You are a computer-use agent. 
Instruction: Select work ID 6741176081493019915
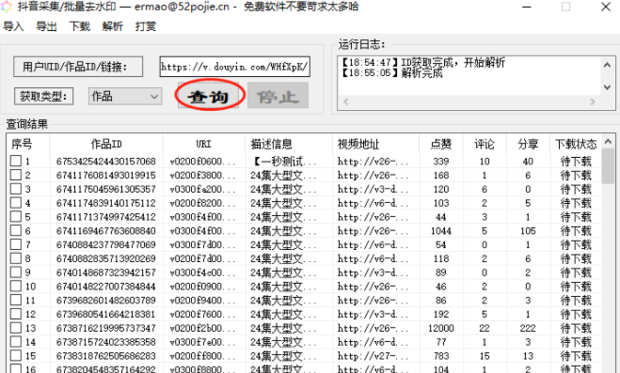[x=106, y=175]
